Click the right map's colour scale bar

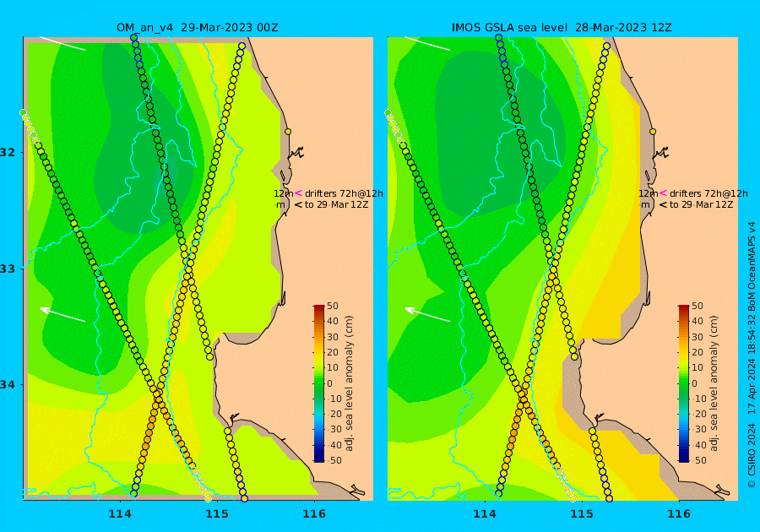click(683, 383)
